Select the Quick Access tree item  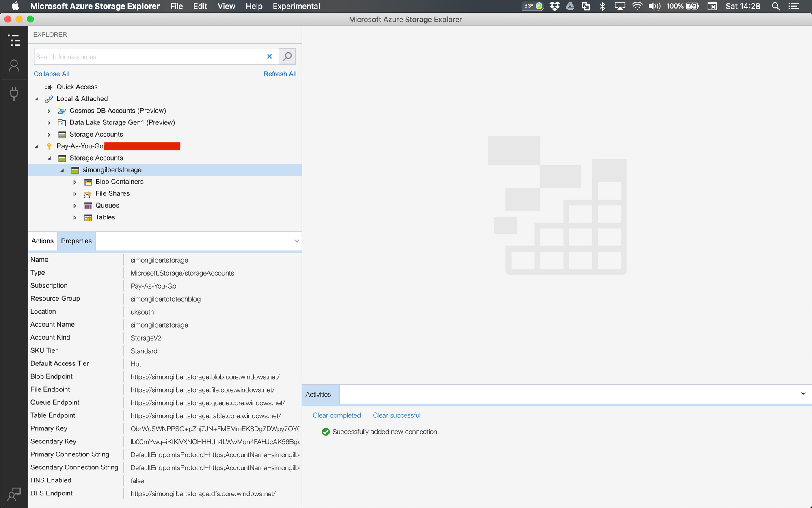point(77,87)
